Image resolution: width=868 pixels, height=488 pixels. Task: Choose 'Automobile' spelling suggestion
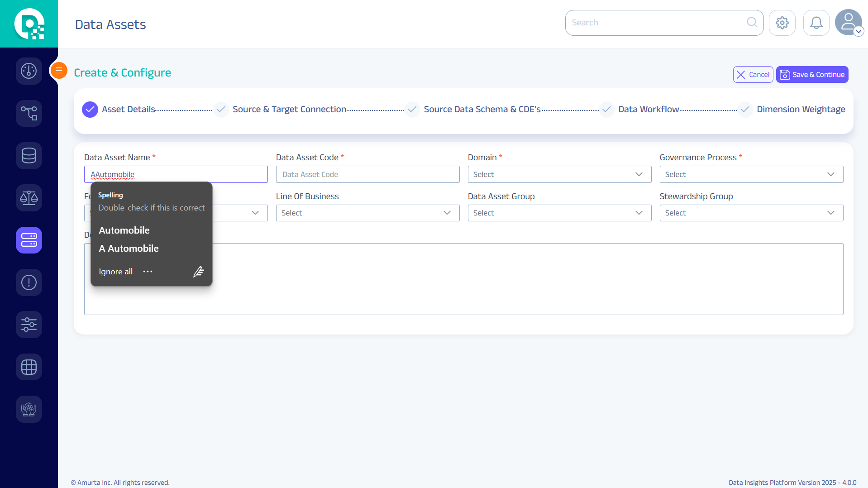tap(124, 230)
